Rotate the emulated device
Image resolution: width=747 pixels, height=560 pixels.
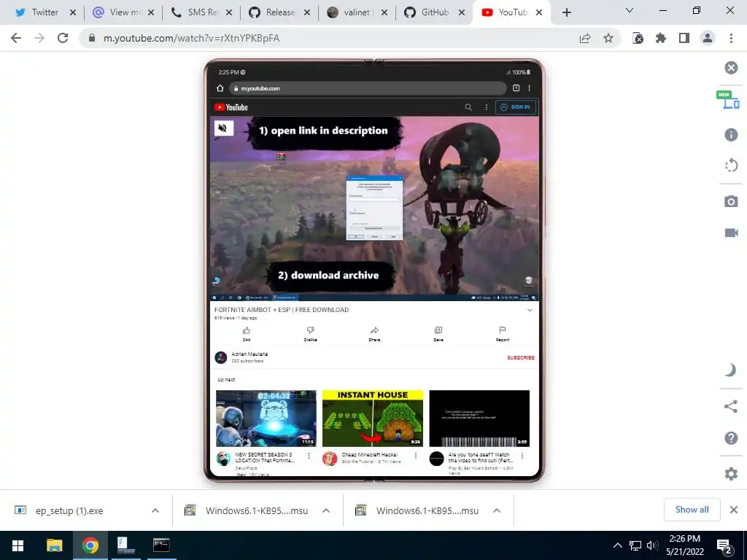tap(731, 166)
